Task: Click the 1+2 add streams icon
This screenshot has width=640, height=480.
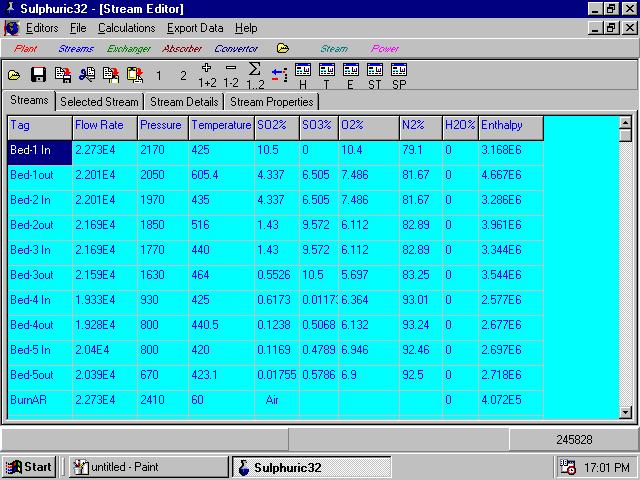Action: coord(207,76)
